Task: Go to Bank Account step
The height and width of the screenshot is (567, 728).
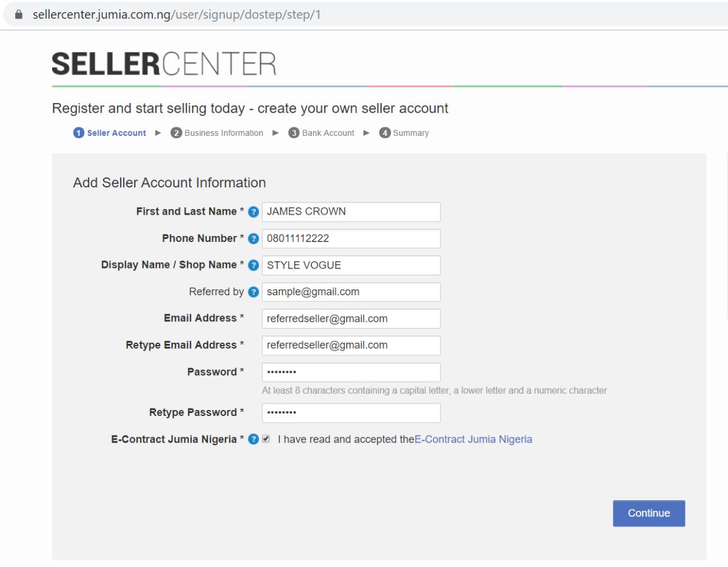Action: pyautogui.click(x=322, y=133)
